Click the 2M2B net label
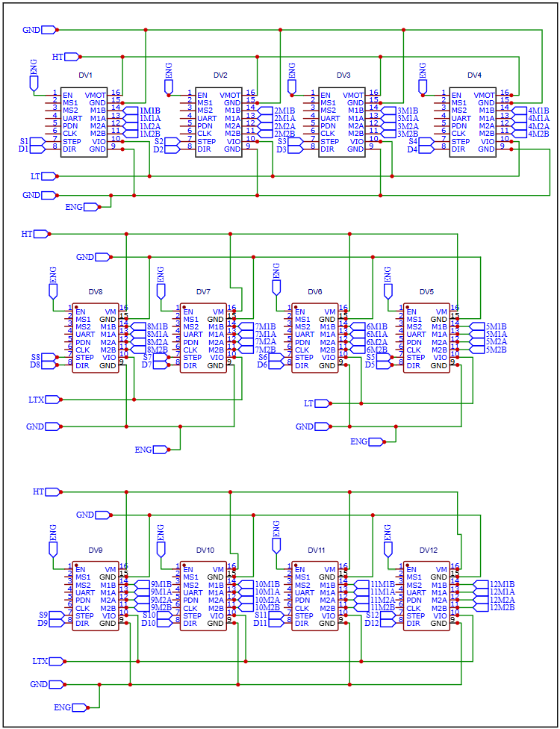This screenshot has height=729, width=560. (285, 134)
